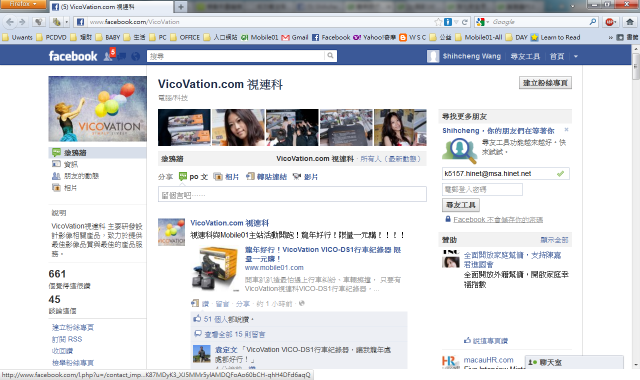Open 訂閱 RSS link in left sidebar

[67, 339]
